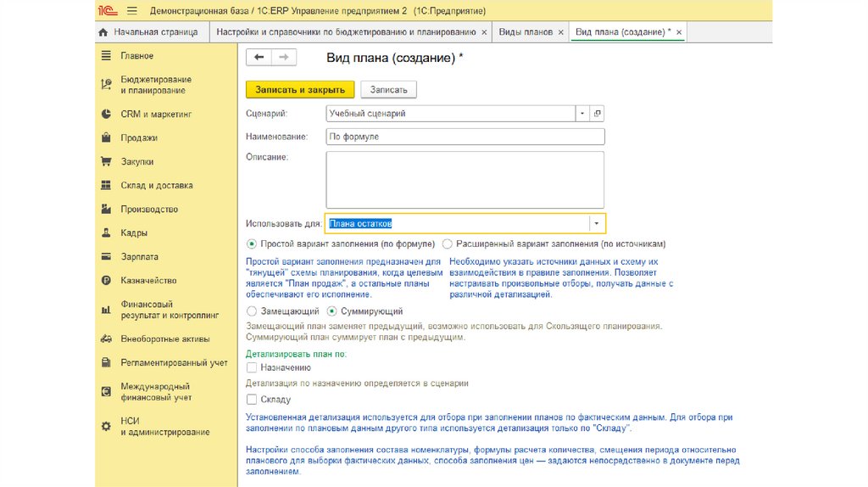Click the open-form icon next to Сценарий field
This screenshot has height=487, width=868.
(x=597, y=113)
